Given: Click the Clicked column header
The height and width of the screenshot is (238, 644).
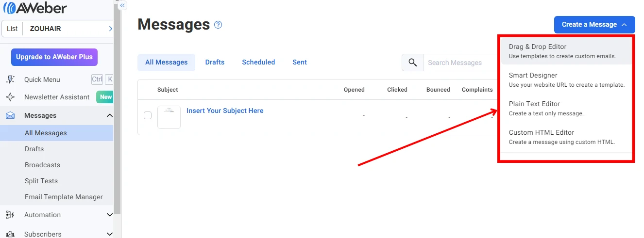Looking at the screenshot, I should point(397,90).
